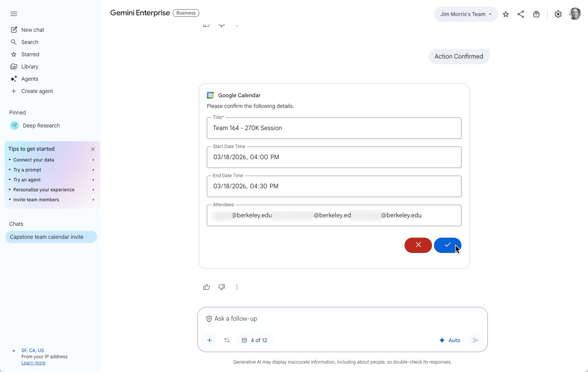Confirm with the blue checkmark button
588x372 pixels.
[x=448, y=245]
